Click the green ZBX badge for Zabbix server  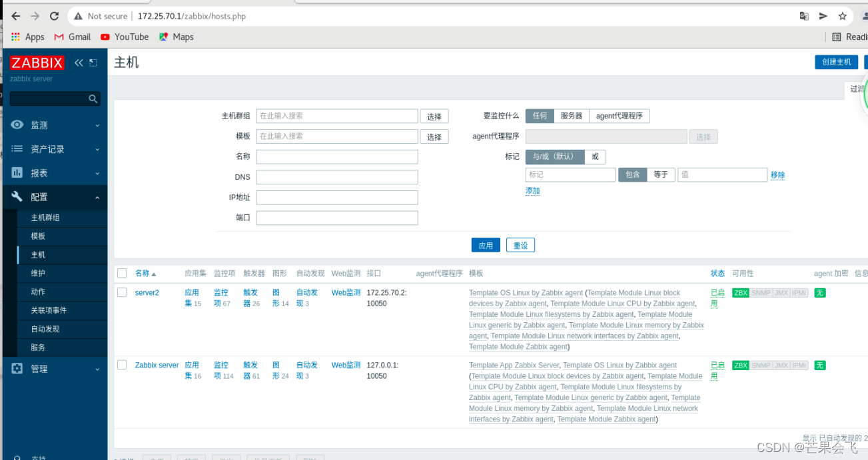740,365
